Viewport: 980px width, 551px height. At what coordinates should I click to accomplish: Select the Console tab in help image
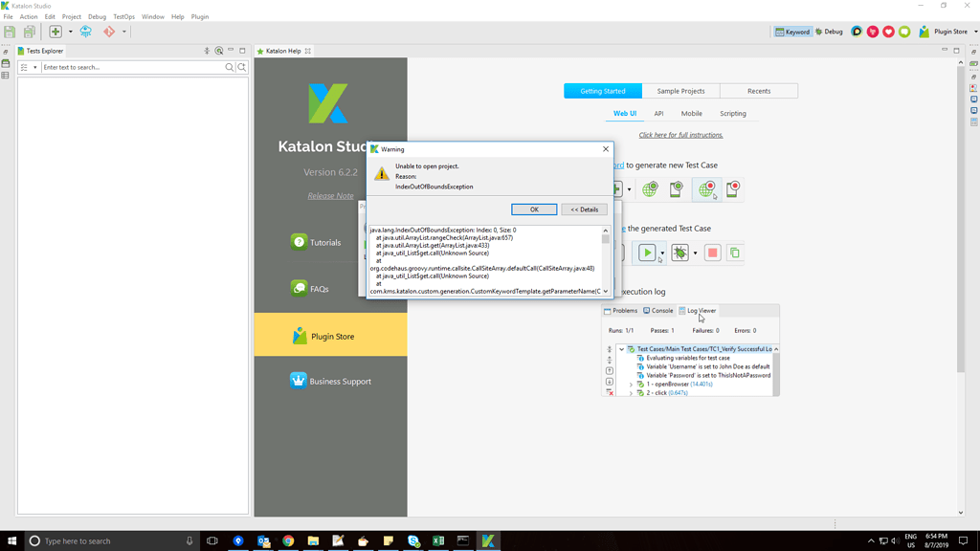(658, 311)
